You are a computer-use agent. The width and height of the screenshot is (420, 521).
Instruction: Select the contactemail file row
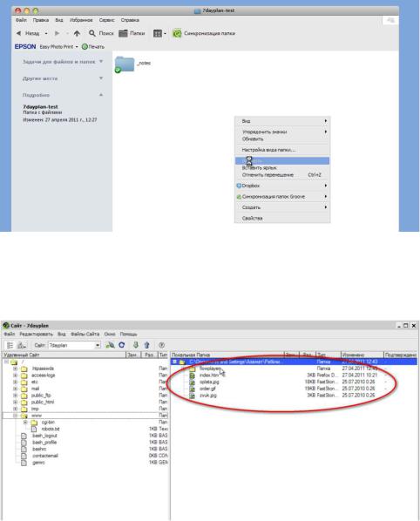click(85, 456)
